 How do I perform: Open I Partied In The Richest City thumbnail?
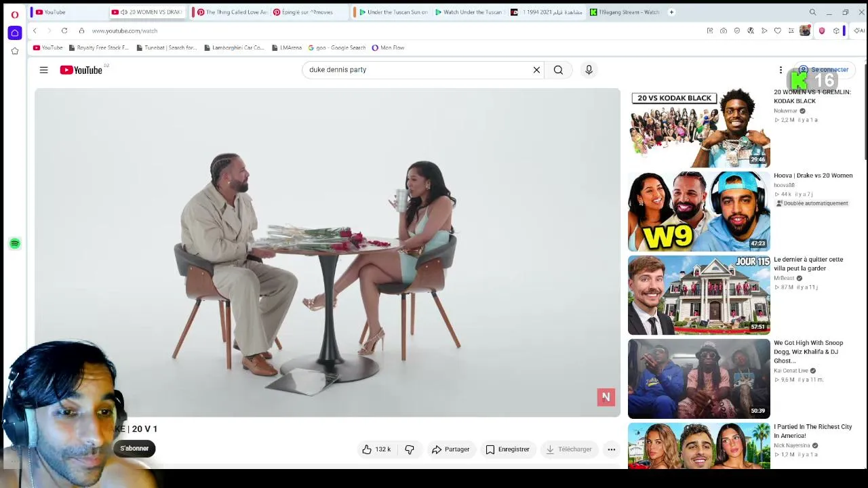[699, 445]
